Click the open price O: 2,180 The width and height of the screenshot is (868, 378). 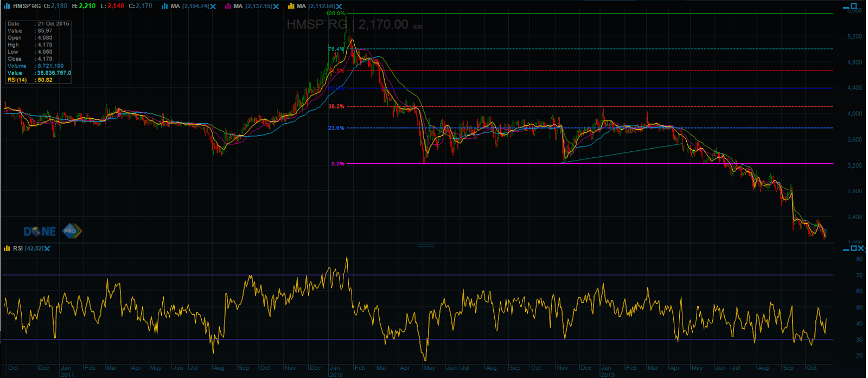coord(56,6)
